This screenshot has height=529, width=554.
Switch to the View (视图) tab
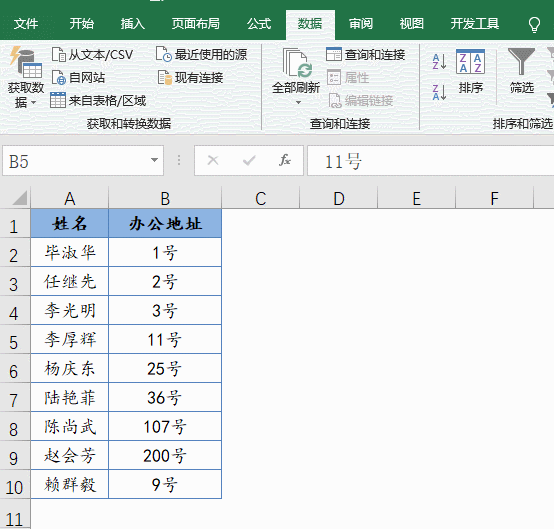click(x=412, y=24)
